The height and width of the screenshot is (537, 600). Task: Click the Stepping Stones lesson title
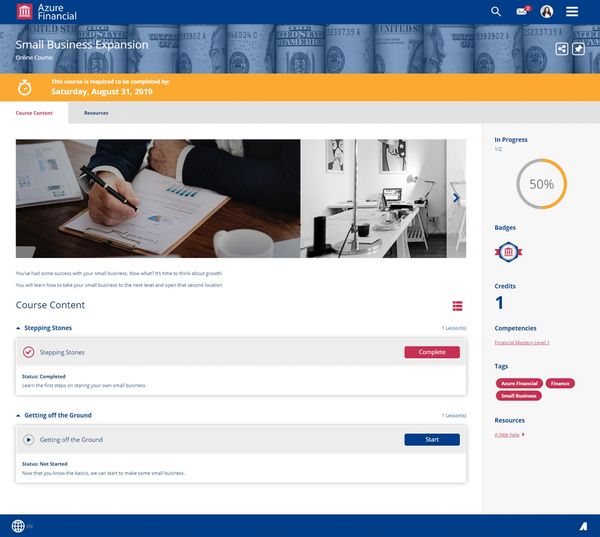(x=62, y=352)
